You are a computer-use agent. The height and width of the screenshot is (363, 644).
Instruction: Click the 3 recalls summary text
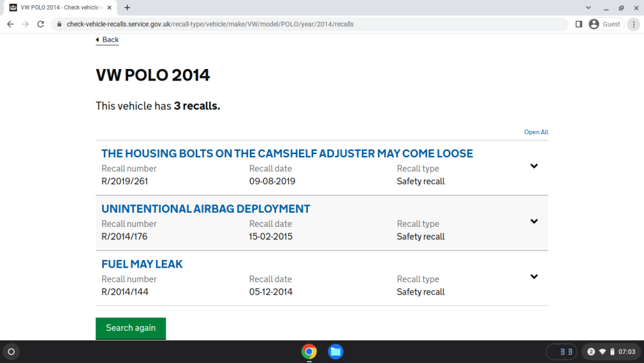(x=158, y=106)
